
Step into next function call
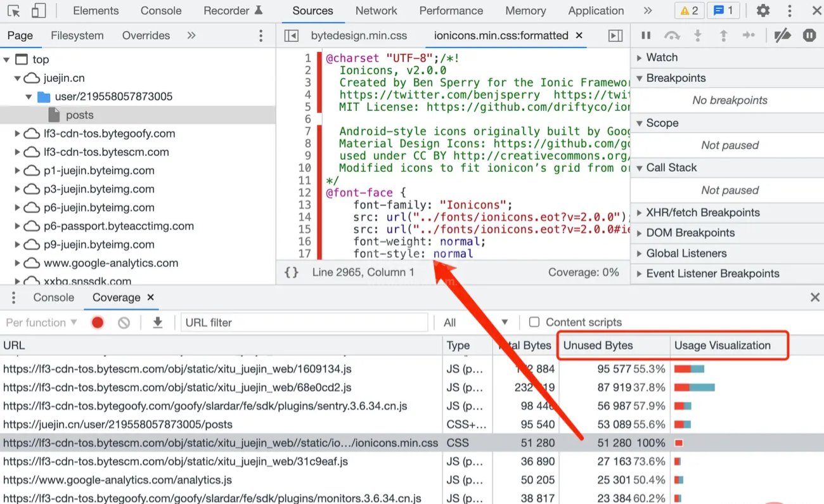pyautogui.click(x=698, y=36)
